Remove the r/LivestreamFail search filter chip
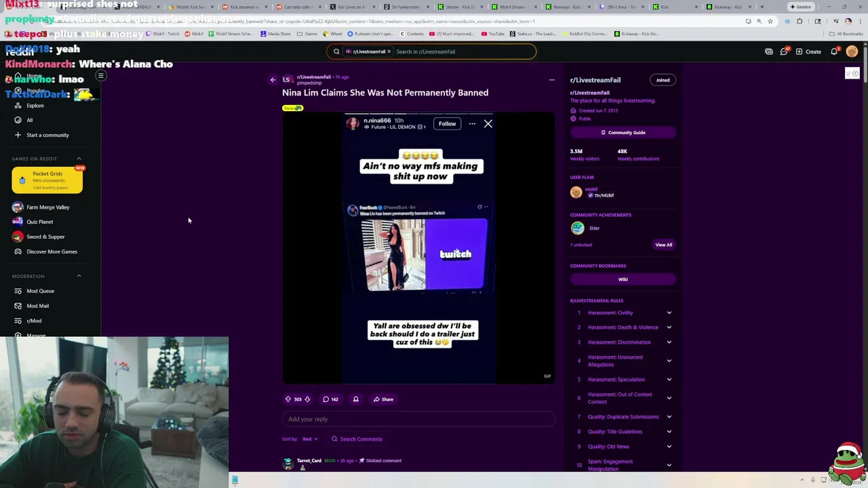The width and height of the screenshot is (868, 488). pyautogui.click(x=389, y=52)
